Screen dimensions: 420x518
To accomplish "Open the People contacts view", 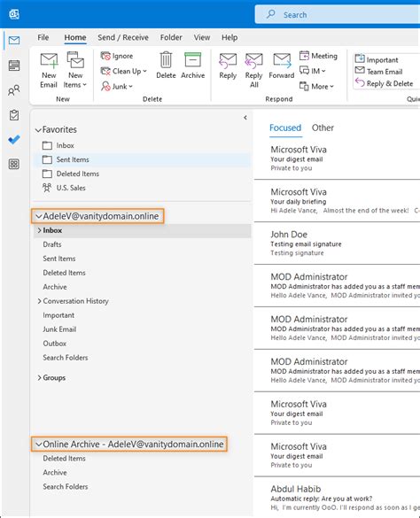I will click(14, 90).
